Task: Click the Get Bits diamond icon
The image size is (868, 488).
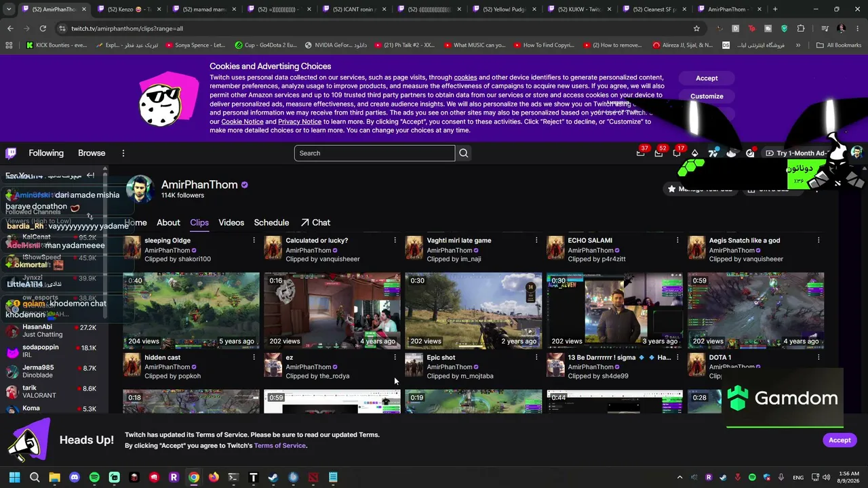Action: click(x=695, y=153)
